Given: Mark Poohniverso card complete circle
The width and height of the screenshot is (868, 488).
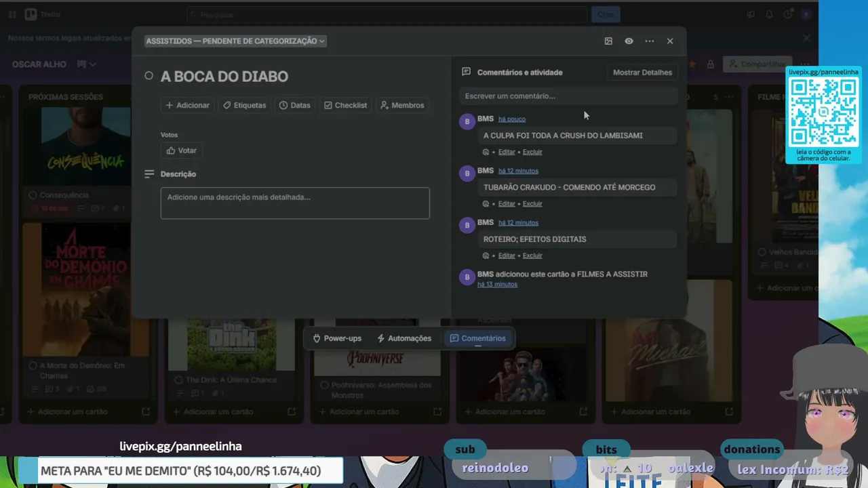Looking at the screenshot, I should [325, 385].
